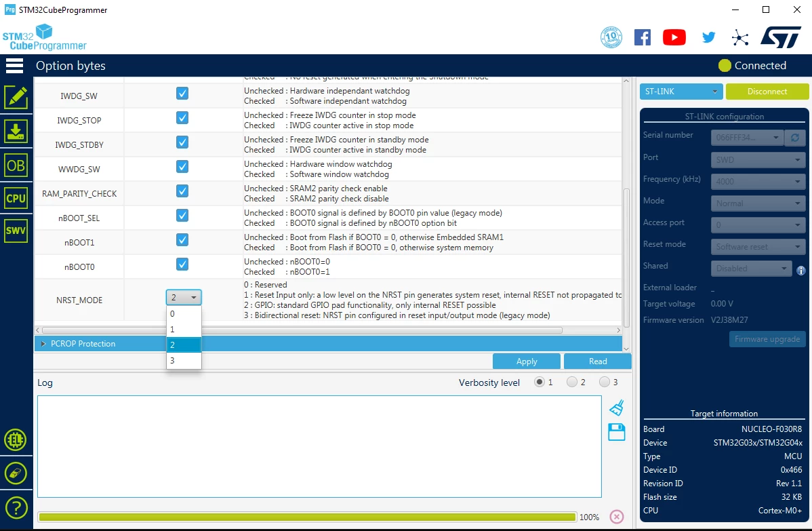Viewport: 812px width, 531px height.
Task: Open the NRST_MODE dropdown
Action: (183, 297)
